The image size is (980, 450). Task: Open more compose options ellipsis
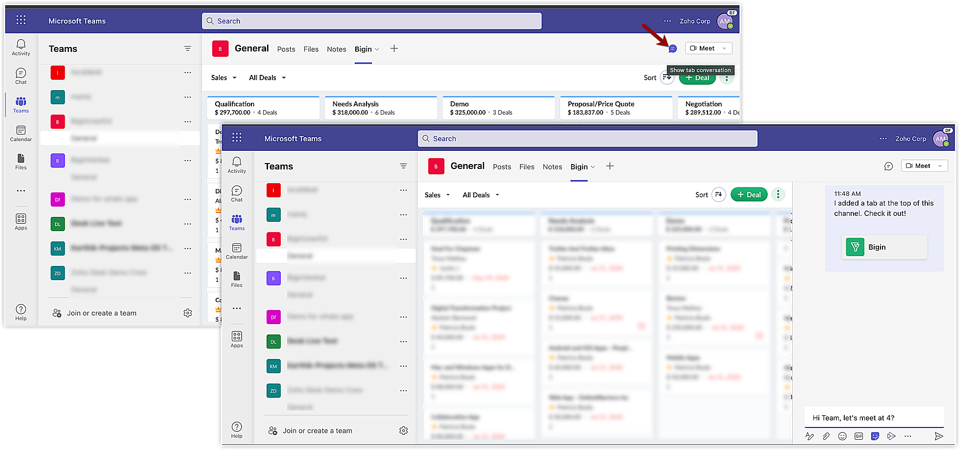tap(908, 436)
